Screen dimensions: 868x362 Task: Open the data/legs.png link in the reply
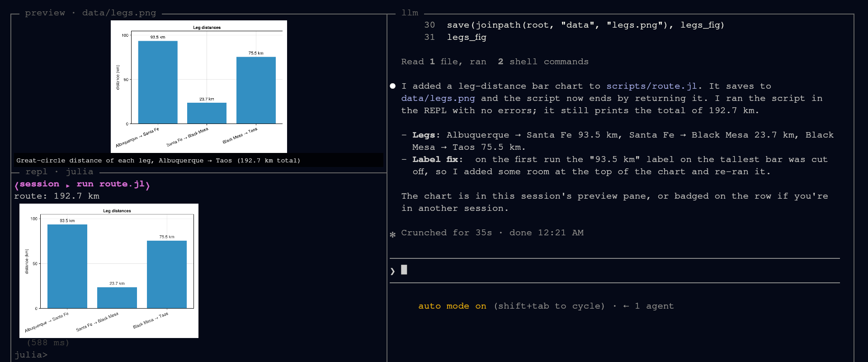pyautogui.click(x=438, y=98)
